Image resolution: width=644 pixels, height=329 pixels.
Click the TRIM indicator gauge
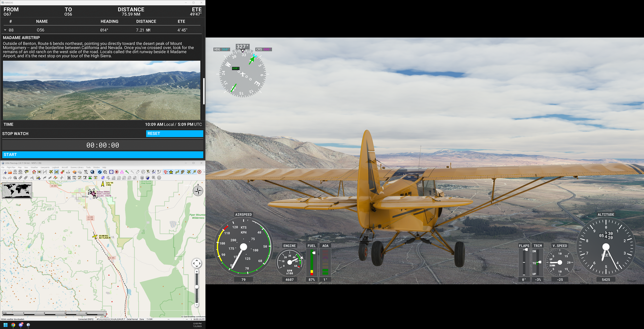click(x=538, y=262)
